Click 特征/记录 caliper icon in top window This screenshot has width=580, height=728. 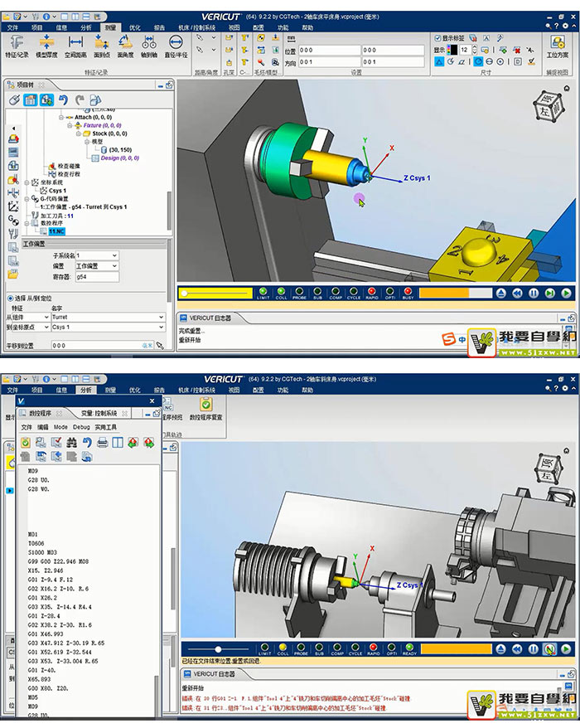click(x=17, y=46)
